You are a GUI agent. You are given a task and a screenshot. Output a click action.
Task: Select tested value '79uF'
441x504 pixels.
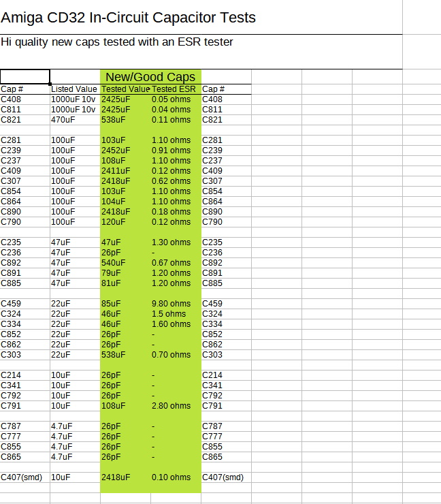point(111,273)
